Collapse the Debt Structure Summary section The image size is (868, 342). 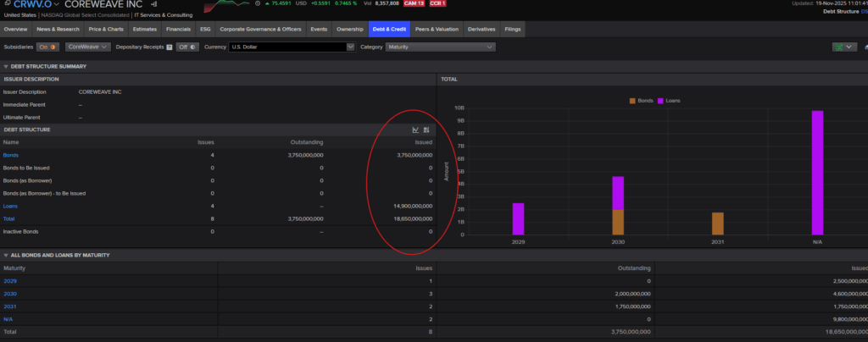click(6, 66)
